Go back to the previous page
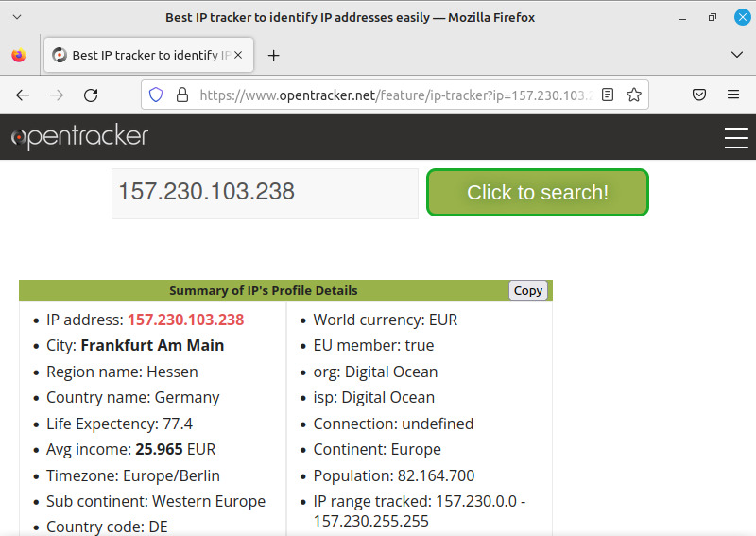Image resolution: width=756 pixels, height=536 pixels. click(x=23, y=95)
